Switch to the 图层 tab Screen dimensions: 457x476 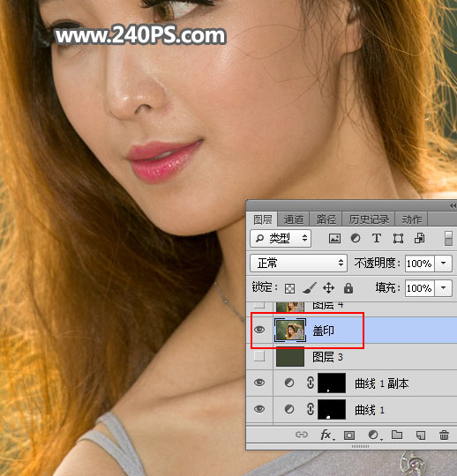[263, 219]
